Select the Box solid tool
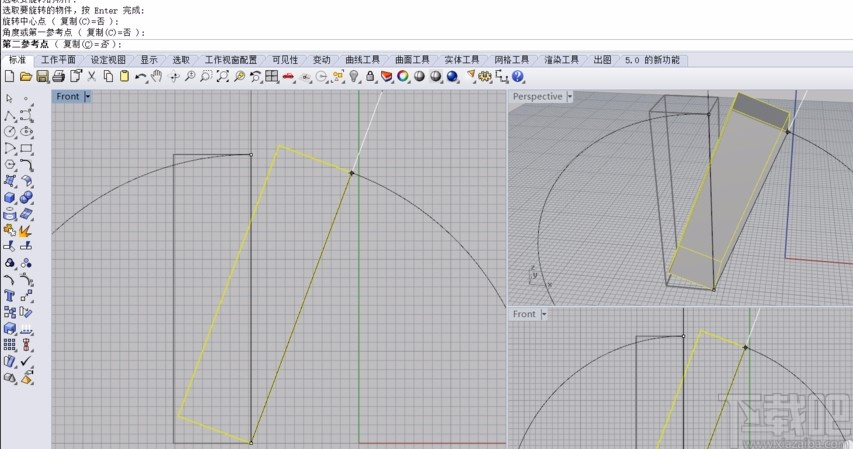 9,197
